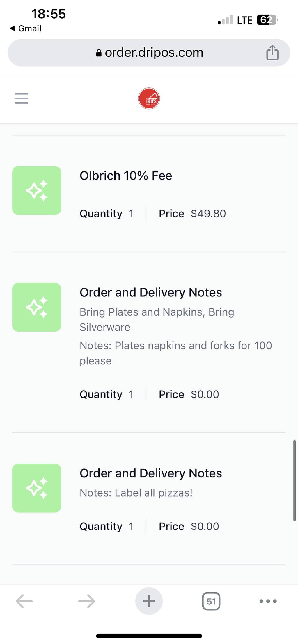
Task: Return to Gmail via the back link
Action: [26, 28]
